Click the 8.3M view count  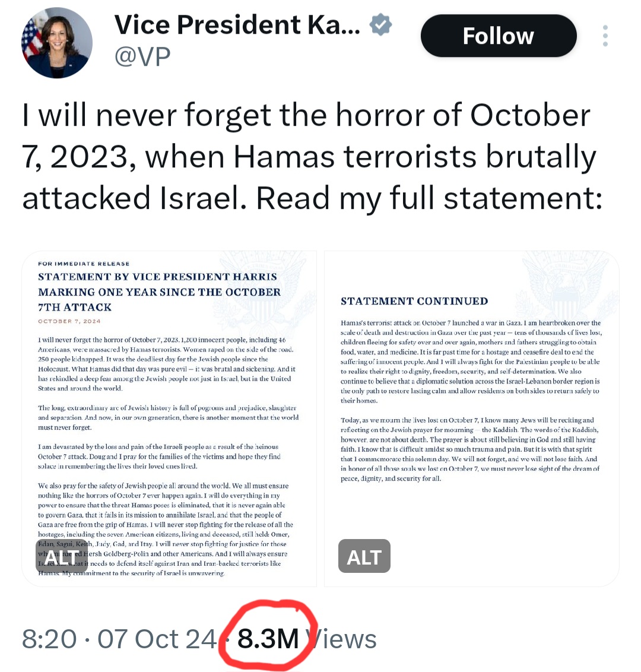click(x=268, y=639)
